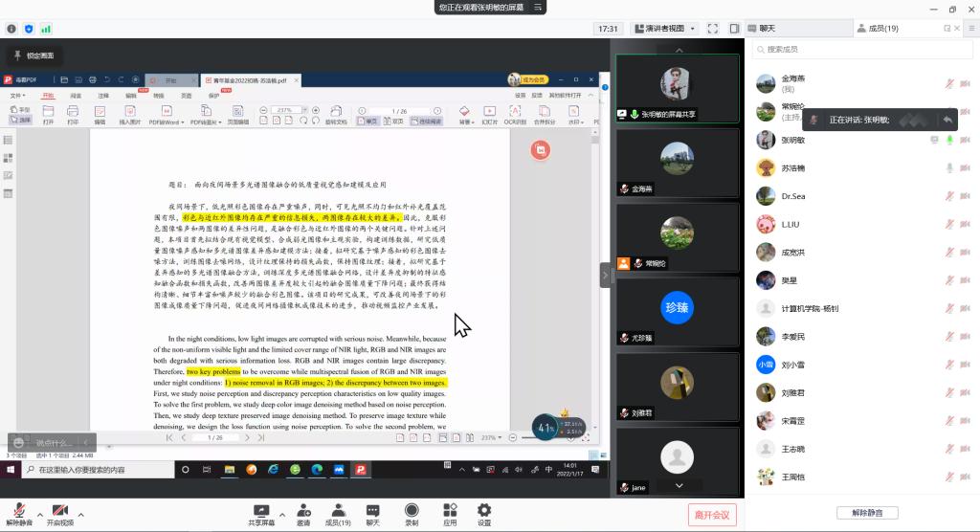The width and height of the screenshot is (980, 532).
Task: Select Dr.Sea in the member list
Action: click(794, 196)
